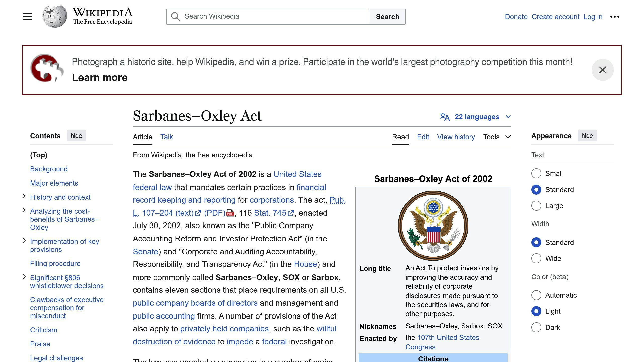Open the 22 languages dropdown
The height and width of the screenshot is (362, 644).
point(475,117)
